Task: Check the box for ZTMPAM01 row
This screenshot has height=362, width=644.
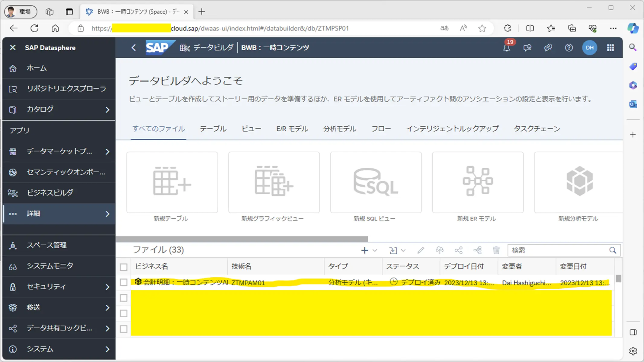Action: [x=123, y=282]
